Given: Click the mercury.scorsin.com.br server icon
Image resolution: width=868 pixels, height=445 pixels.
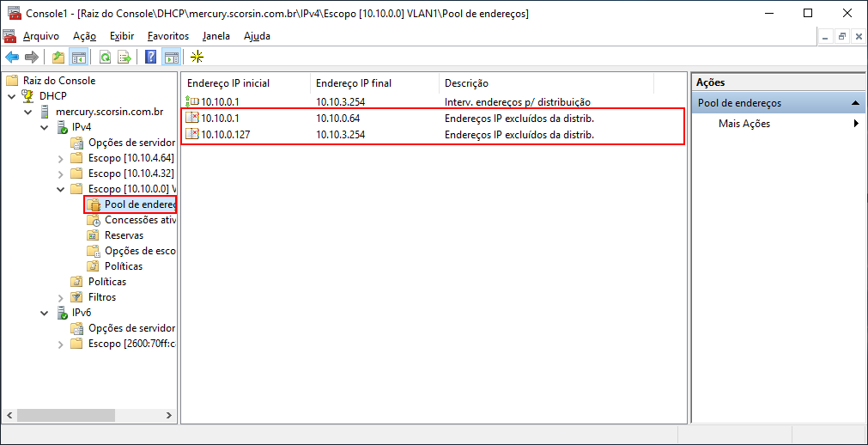Looking at the screenshot, I should 45,112.
